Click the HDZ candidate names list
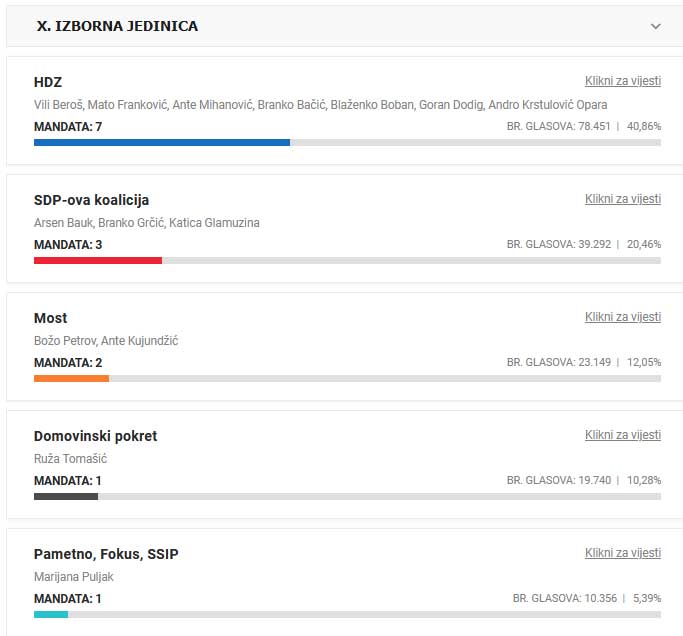 coord(320,105)
